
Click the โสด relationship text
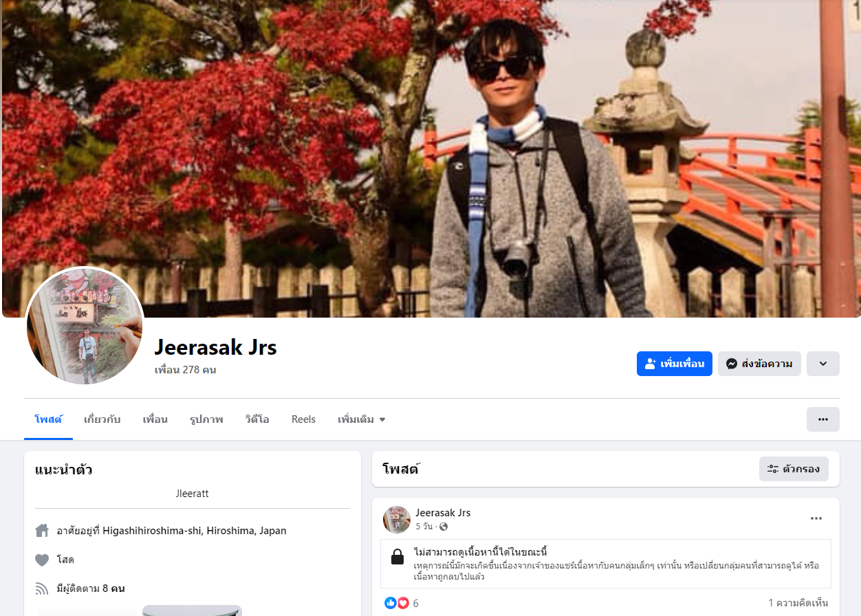(x=66, y=560)
